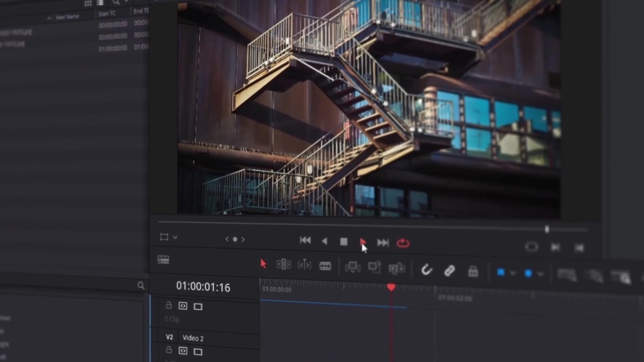644x362 pixels.
Task: Click the viewer Transform overlay icon
Action: pyautogui.click(x=164, y=237)
